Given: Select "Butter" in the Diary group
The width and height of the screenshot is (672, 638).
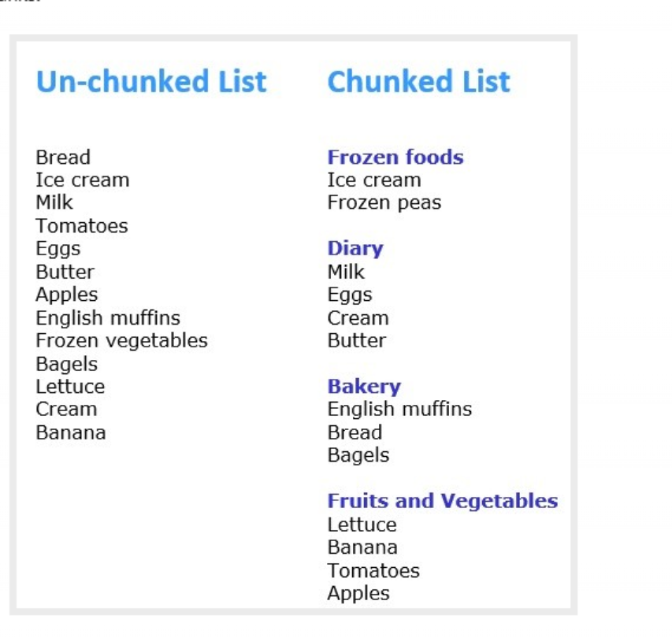Looking at the screenshot, I should 357,341.
